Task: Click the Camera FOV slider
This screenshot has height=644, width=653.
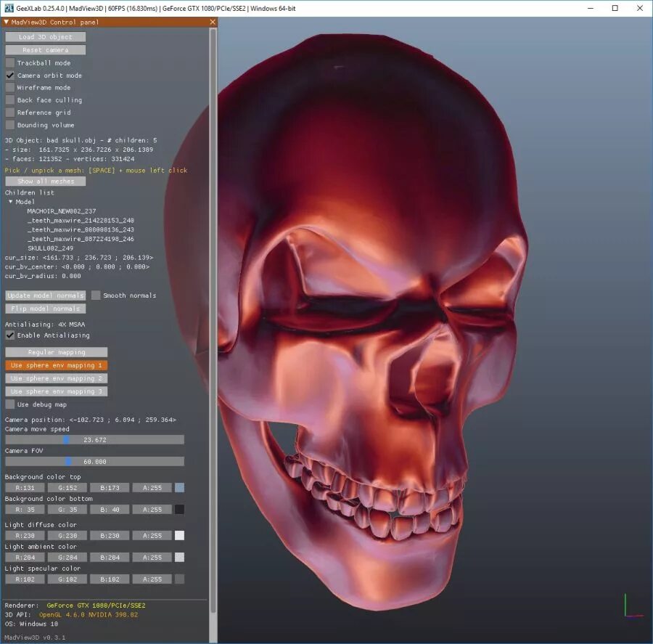Action: click(94, 462)
